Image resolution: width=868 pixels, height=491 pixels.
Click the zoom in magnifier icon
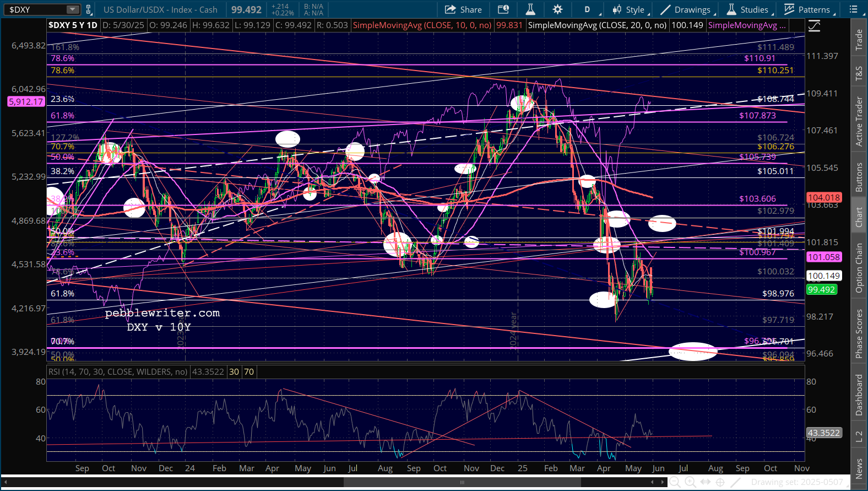tap(690, 482)
